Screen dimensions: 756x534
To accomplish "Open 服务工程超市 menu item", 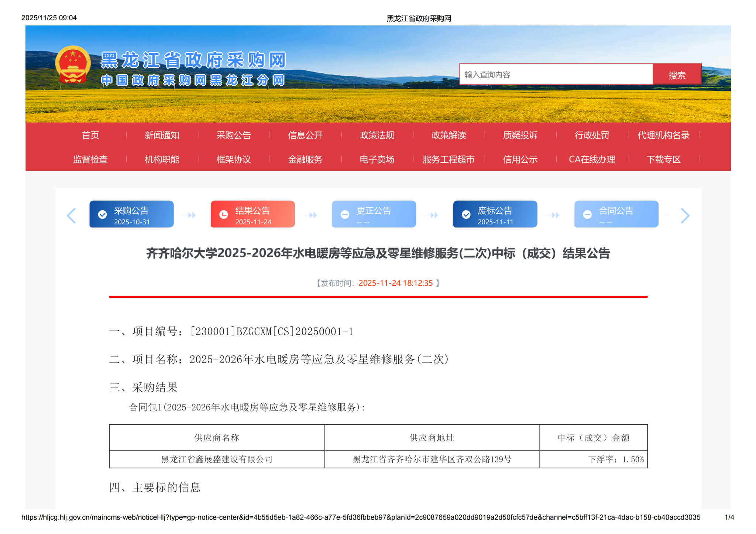I will (449, 159).
